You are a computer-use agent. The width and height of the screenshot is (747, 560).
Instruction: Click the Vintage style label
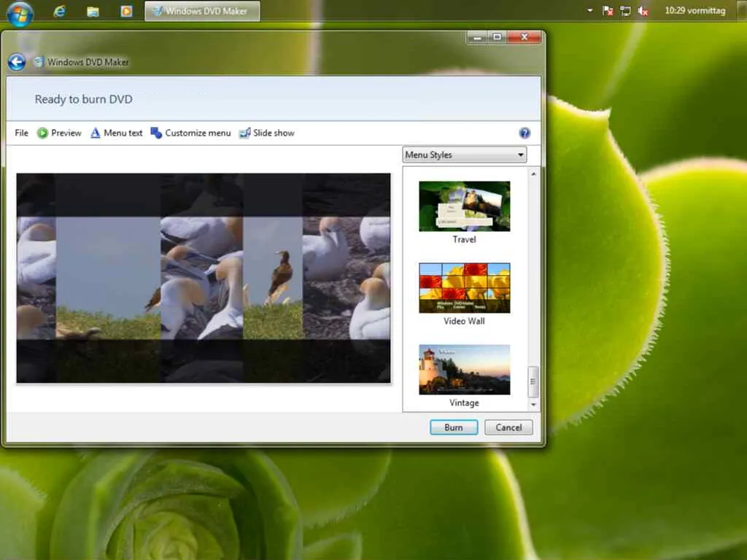point(465,402)
